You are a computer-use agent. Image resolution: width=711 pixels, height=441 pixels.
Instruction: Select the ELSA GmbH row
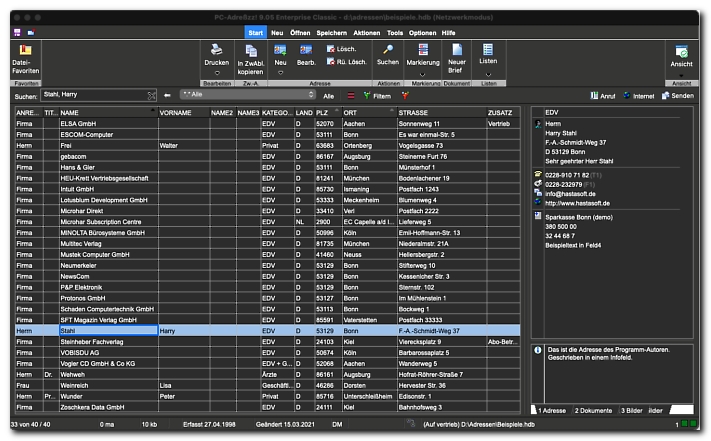tap(268, 123)
